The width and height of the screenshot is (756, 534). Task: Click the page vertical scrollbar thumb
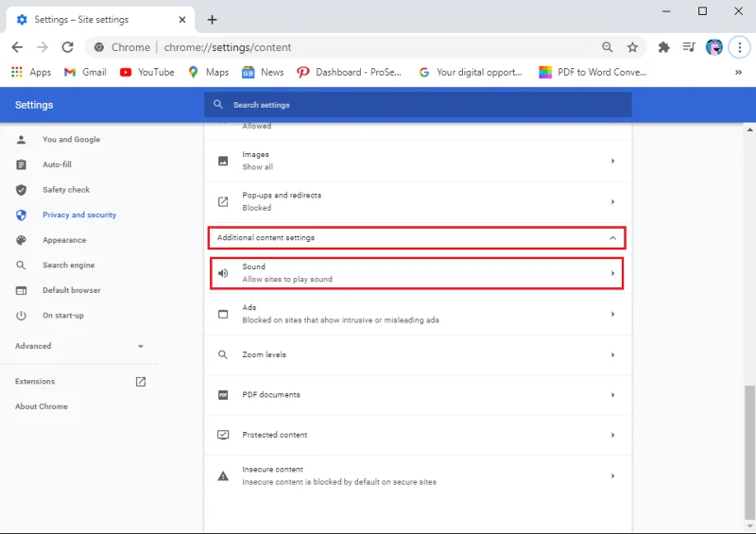[x=749, y=451]
